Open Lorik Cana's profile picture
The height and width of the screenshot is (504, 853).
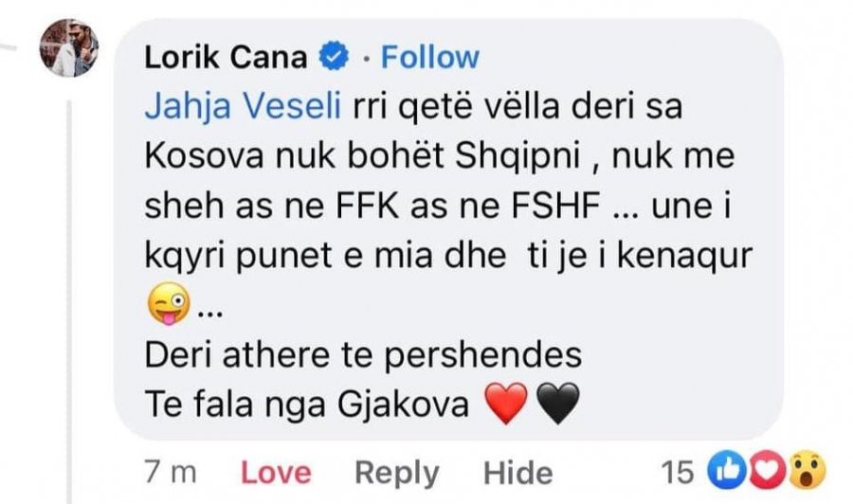tap(69, 48)
